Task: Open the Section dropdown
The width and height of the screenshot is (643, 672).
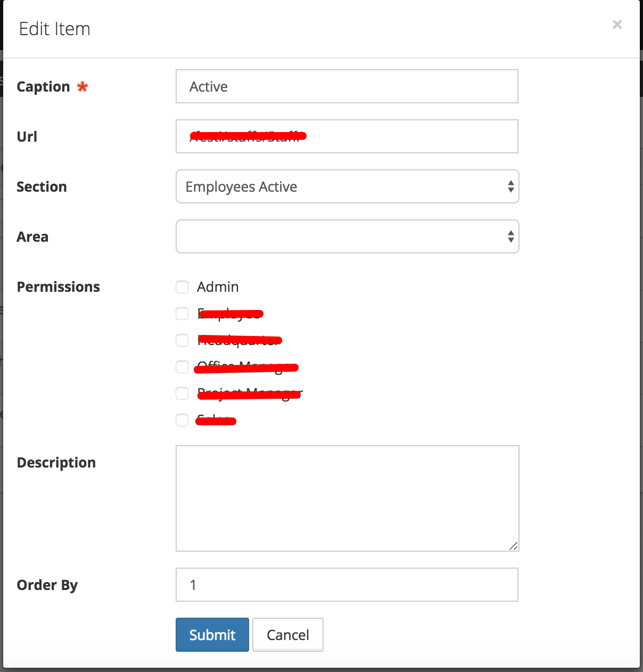Action: coord(347,186)
